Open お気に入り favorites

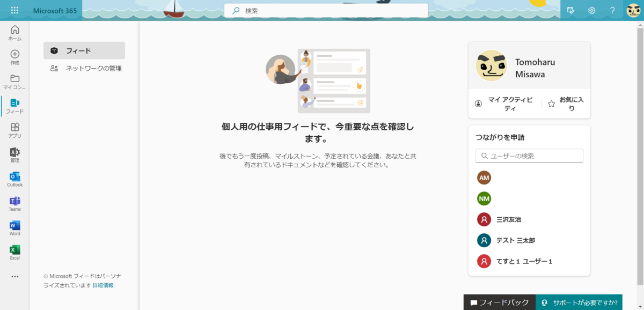(566, 104)
